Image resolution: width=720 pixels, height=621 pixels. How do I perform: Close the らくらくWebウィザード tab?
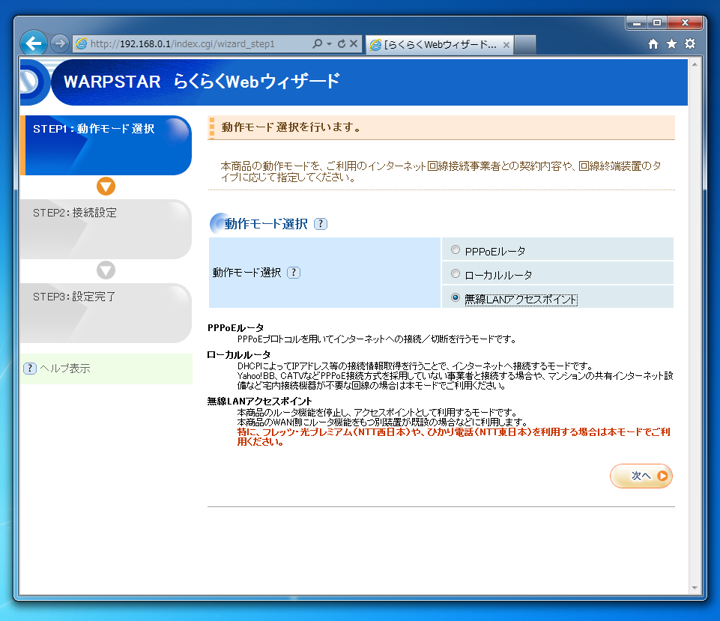coord(506,45)
